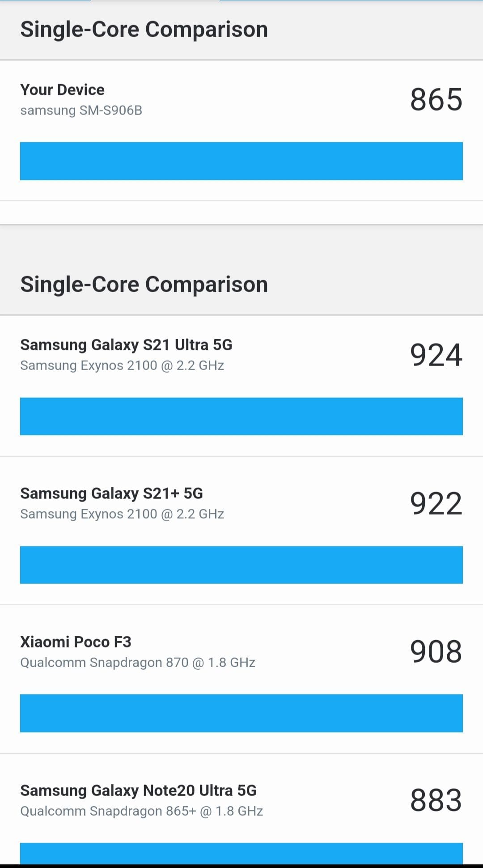
Task: Select the Note20 Ultra blue score bar
Action: [x=241, y=854]
